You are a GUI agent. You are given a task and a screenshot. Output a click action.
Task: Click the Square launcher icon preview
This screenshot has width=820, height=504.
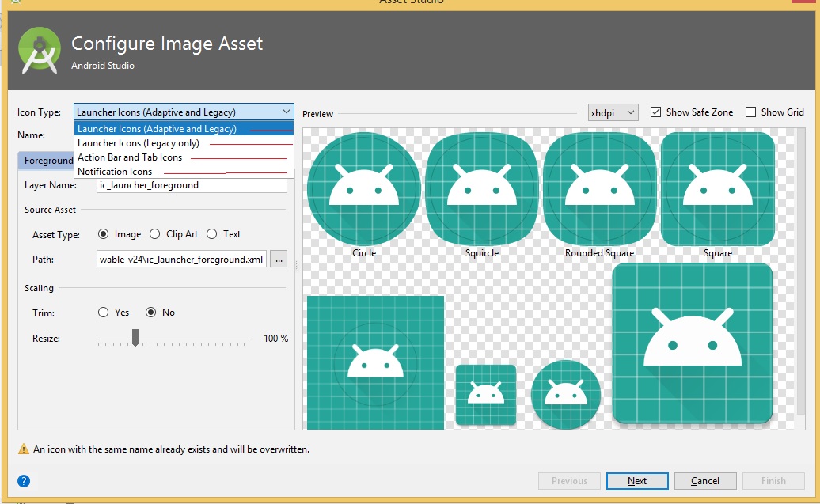click(717, 189)
